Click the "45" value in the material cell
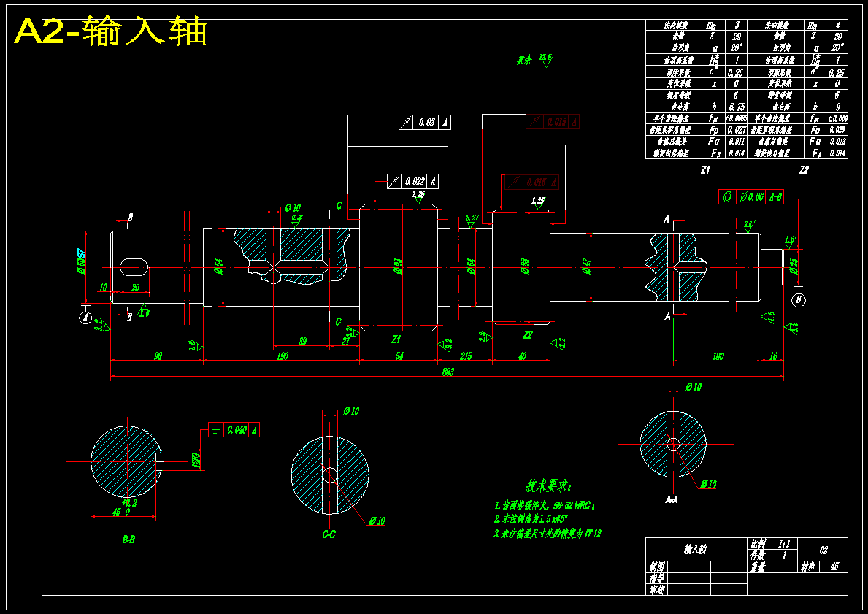 pyautogui.click(x=834, y=567)
